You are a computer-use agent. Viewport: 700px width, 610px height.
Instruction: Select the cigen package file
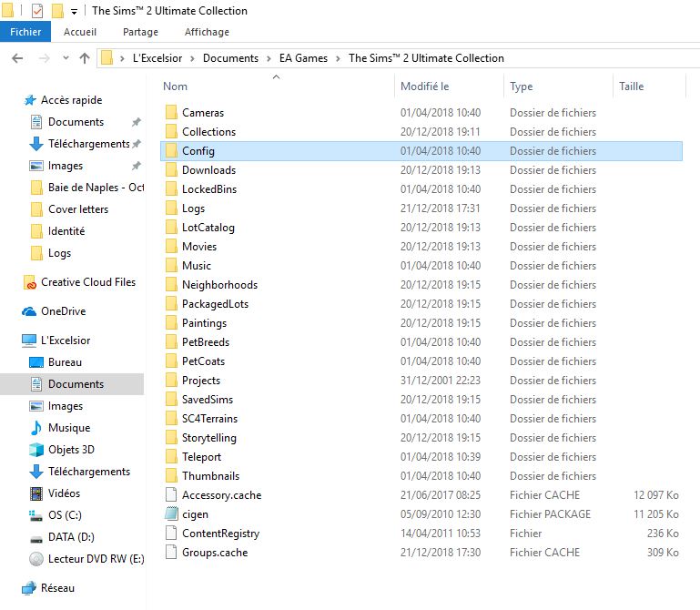pos(195,514)
